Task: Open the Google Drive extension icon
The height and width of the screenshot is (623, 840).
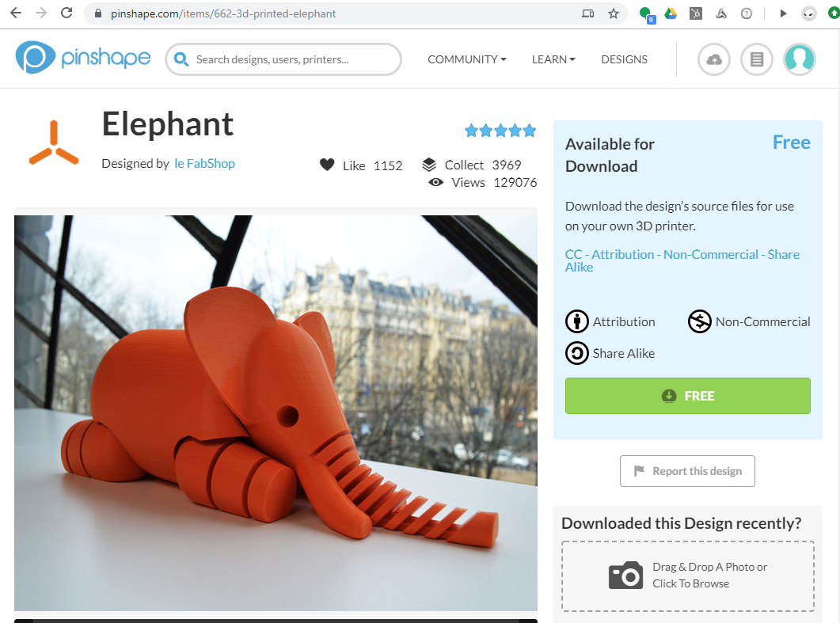Action: tap(671, 13)
